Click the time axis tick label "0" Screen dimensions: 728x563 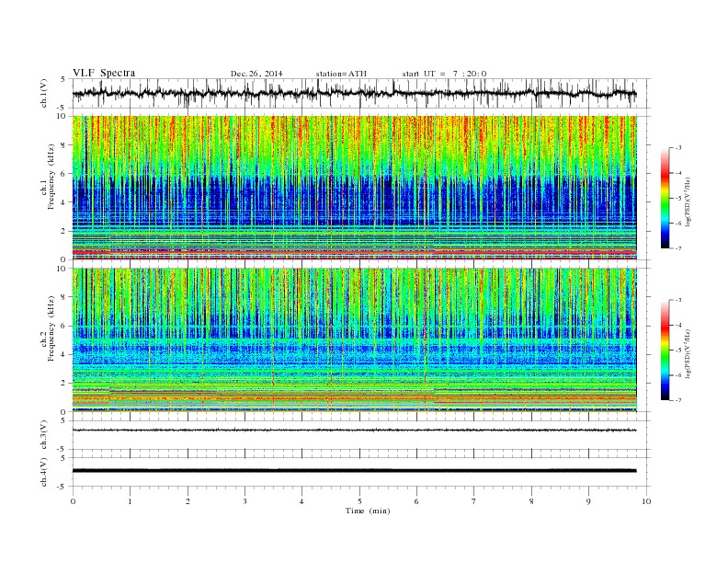click(x=73, y=501)
